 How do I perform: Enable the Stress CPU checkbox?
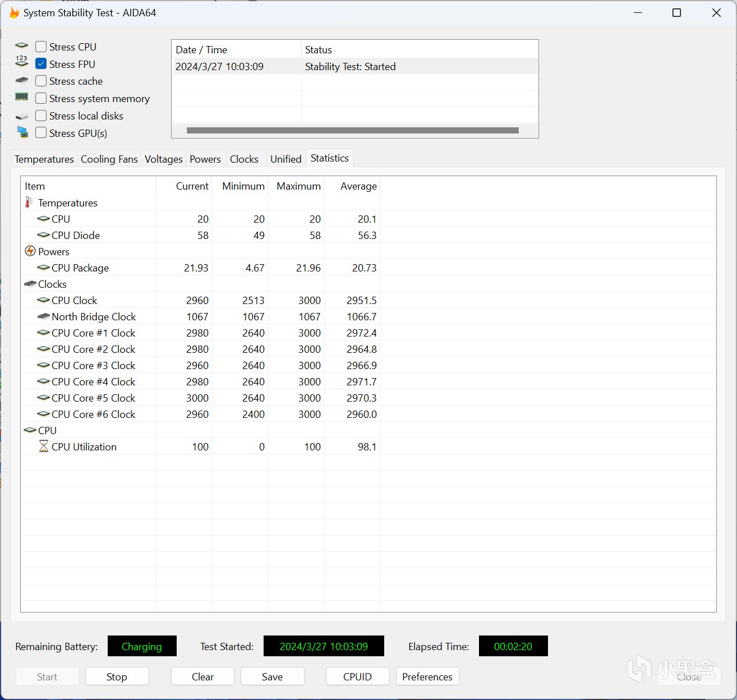[x=41, y=47]
